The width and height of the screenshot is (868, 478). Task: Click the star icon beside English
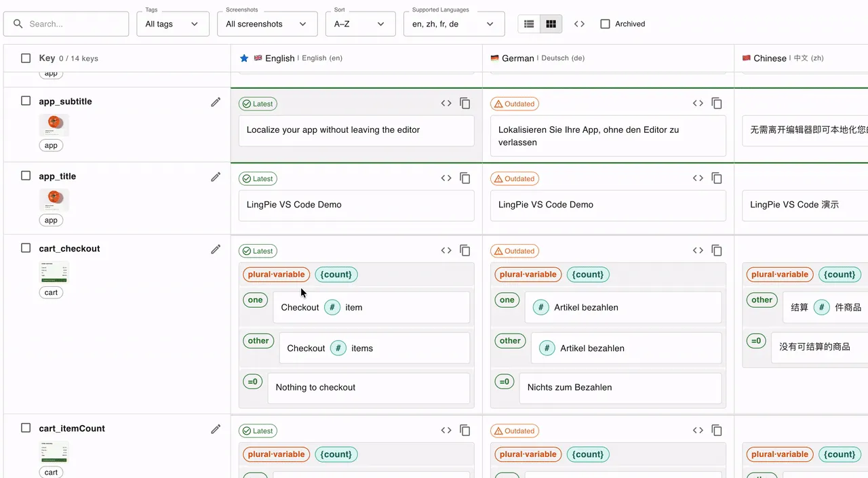(x=244, y=58)
